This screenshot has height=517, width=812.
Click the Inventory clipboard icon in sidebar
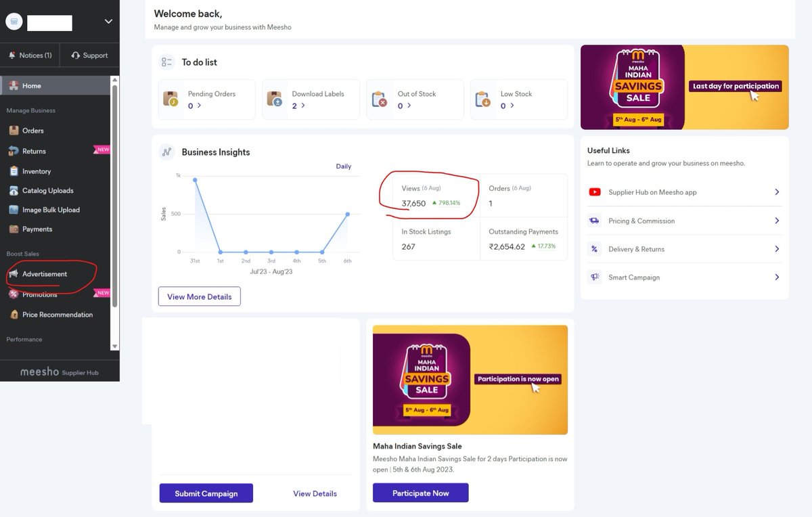(x=14, y=171)
